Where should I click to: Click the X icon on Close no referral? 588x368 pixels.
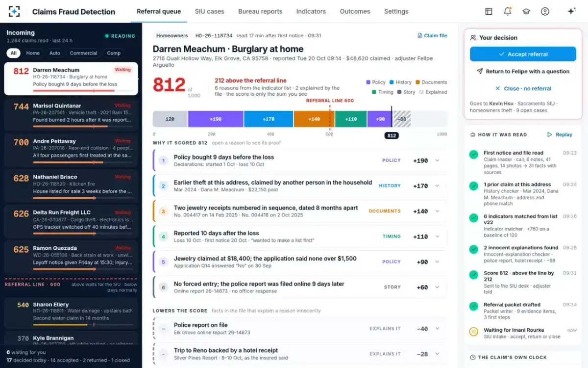coord(498,89)
